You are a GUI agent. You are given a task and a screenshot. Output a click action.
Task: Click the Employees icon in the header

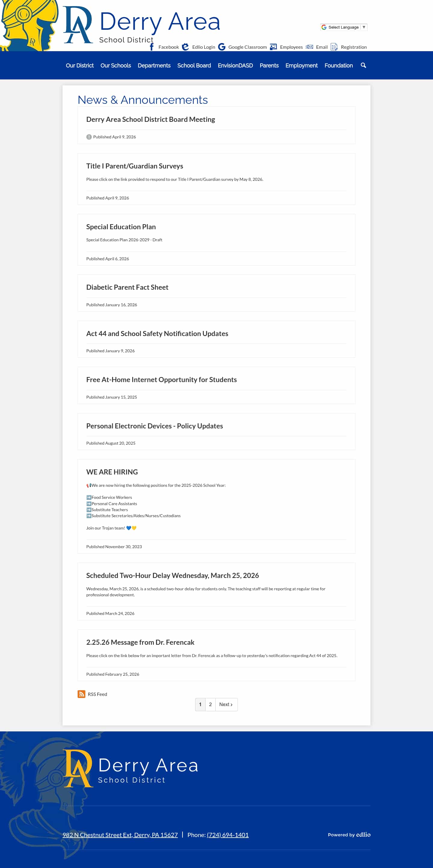(273, 47)
